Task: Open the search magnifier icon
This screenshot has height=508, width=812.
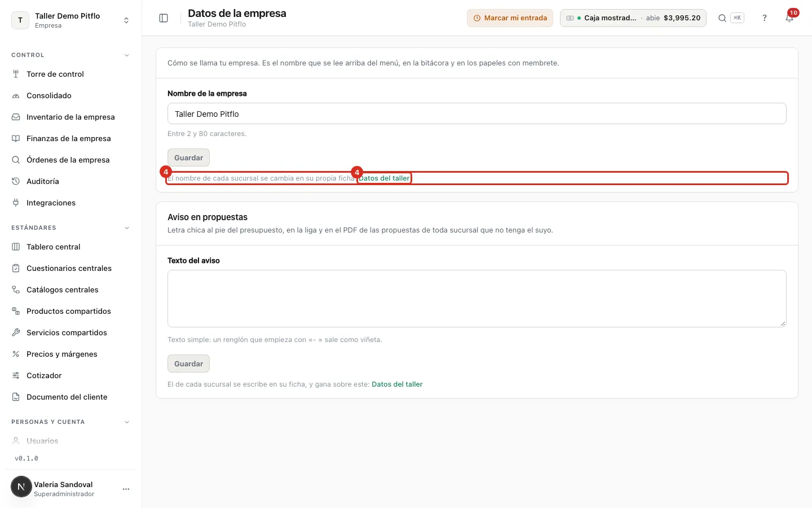Action: pos(722,18)
